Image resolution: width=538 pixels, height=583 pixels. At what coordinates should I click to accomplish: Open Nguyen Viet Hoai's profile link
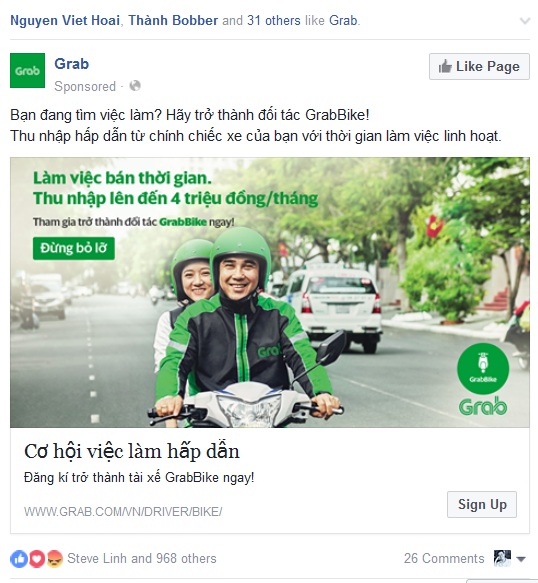[x=65, y=20]
